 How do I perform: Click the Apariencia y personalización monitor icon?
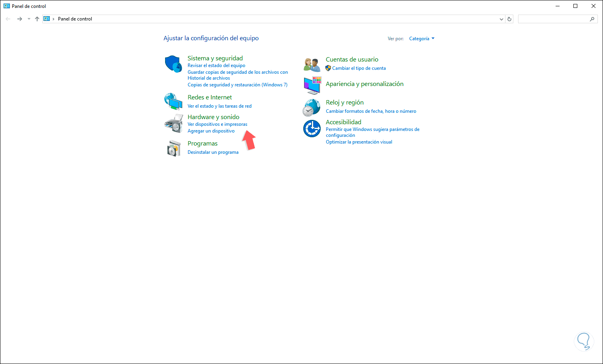click(312, 85)
